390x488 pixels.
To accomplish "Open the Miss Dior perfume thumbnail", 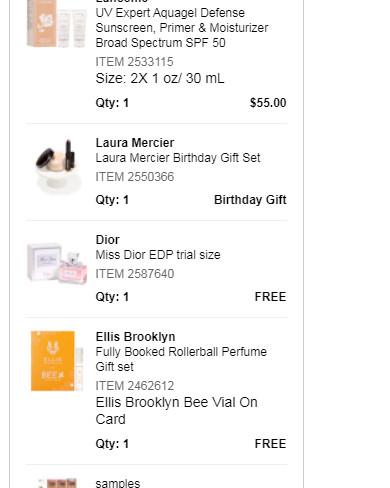I will pos(57,263).
